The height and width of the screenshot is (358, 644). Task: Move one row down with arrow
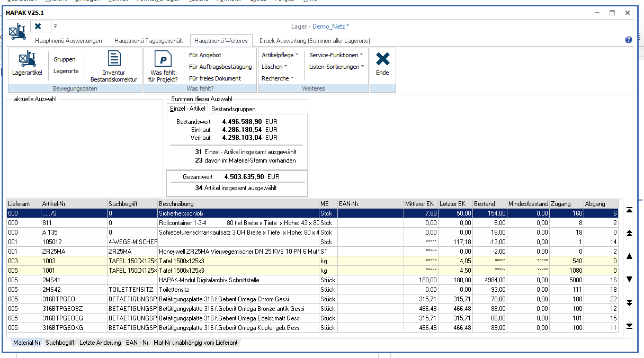629,279
